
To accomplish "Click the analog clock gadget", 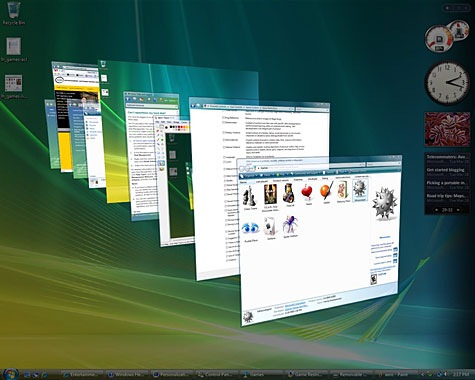I will pyautogui.click(x=447, y=82).
